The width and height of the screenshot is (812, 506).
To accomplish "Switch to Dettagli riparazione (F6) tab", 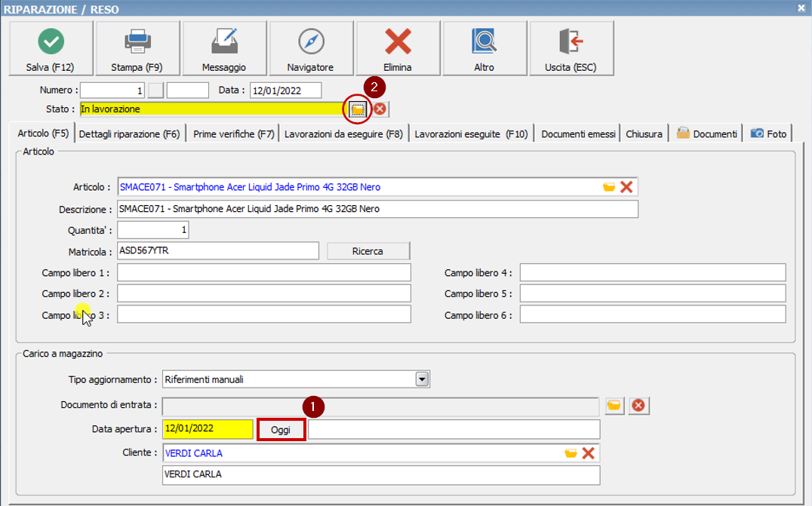I will click(129, 133).
